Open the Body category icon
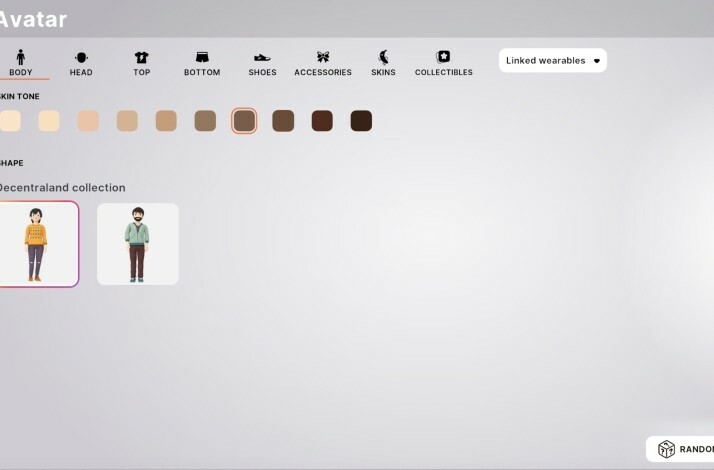This screenshot has height=470, width=714. tap(20, 57)
